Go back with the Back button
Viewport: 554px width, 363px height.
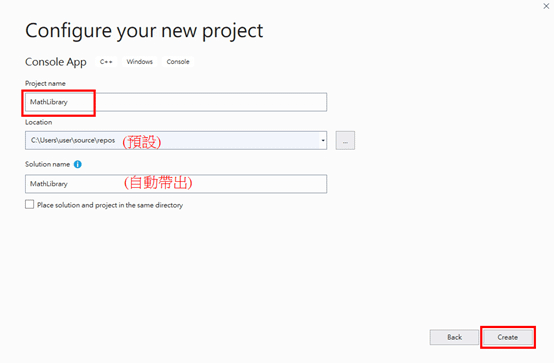click(454, 337)
